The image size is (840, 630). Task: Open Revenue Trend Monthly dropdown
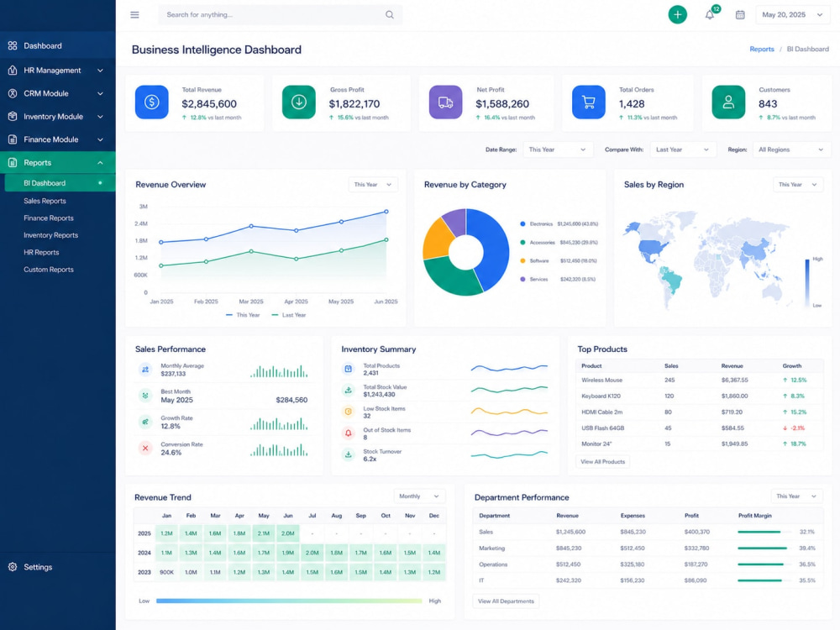(419, 496)
